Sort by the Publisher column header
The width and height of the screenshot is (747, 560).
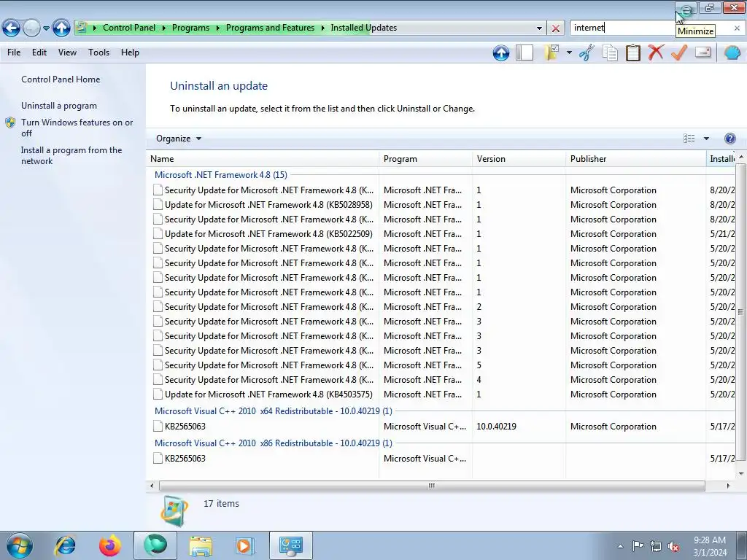click(x=636, y=159)
